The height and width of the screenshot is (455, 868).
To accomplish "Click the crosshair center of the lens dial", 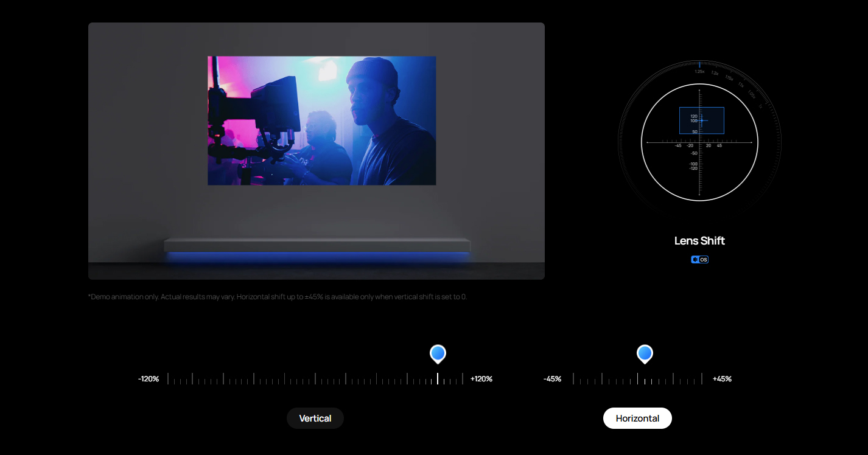I will coord(699,142).
